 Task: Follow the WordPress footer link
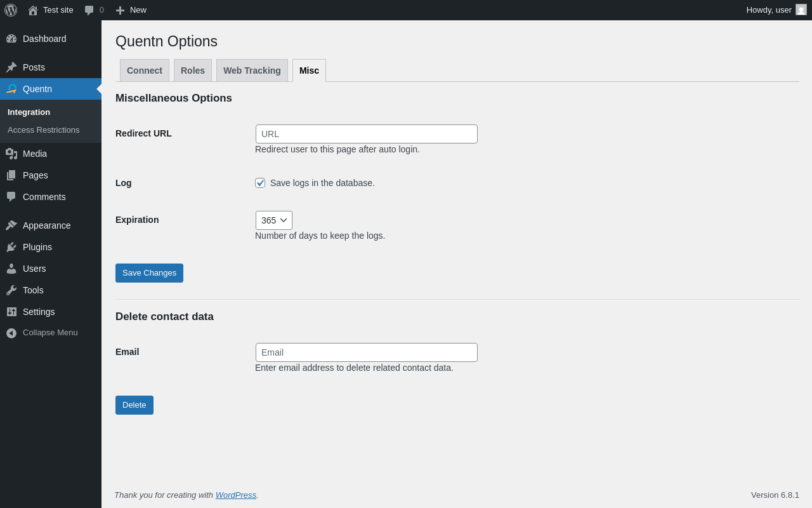tap(235, 495)
